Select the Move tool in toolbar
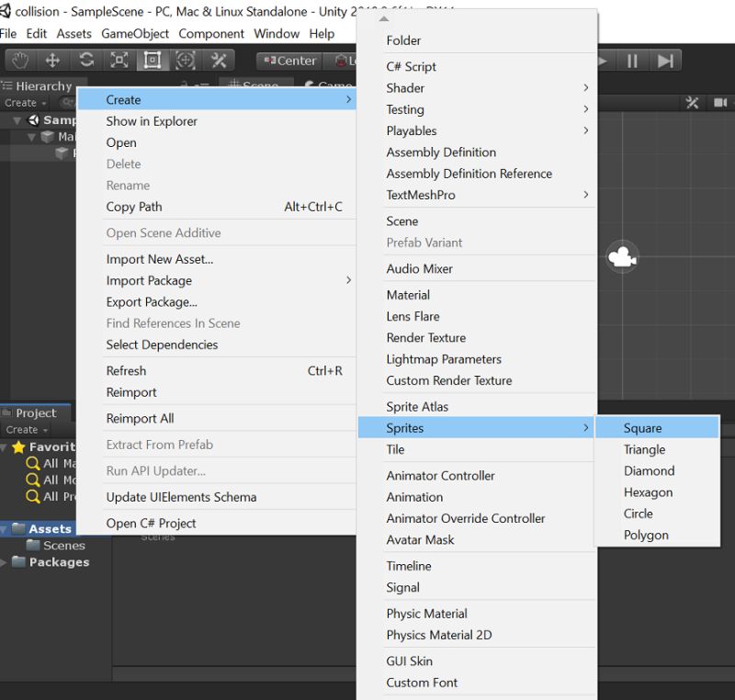The image size is (735, 700). 52,61
